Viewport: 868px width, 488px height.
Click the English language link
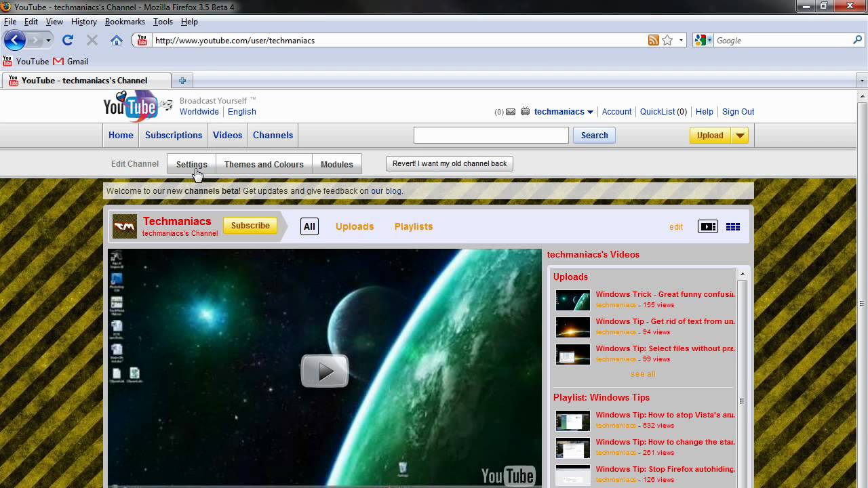pos(242,112)
